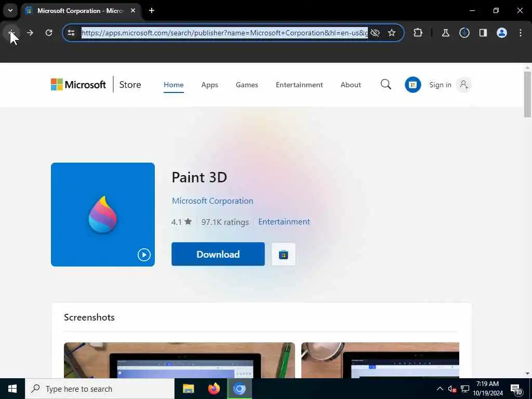Reload the current page

(49, 33)
